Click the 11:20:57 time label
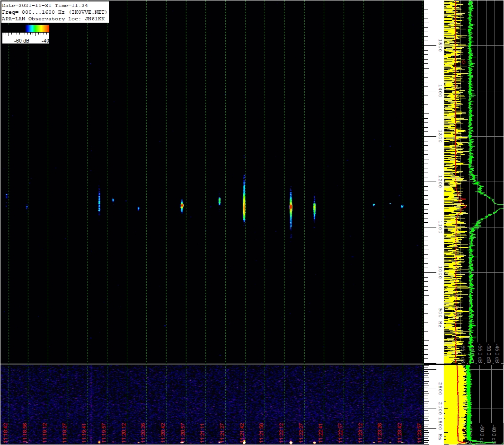 tap(183, 433)
